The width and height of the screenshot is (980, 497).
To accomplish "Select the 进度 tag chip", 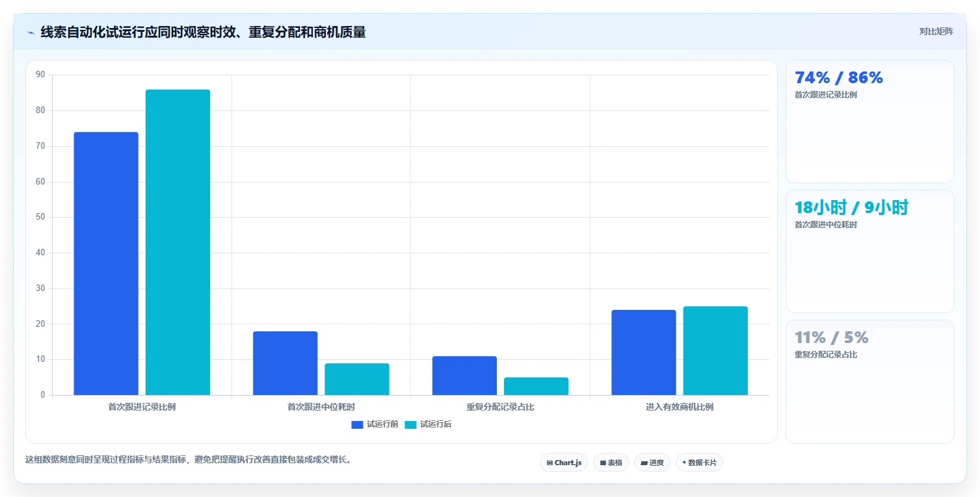I will coord(652,463).
